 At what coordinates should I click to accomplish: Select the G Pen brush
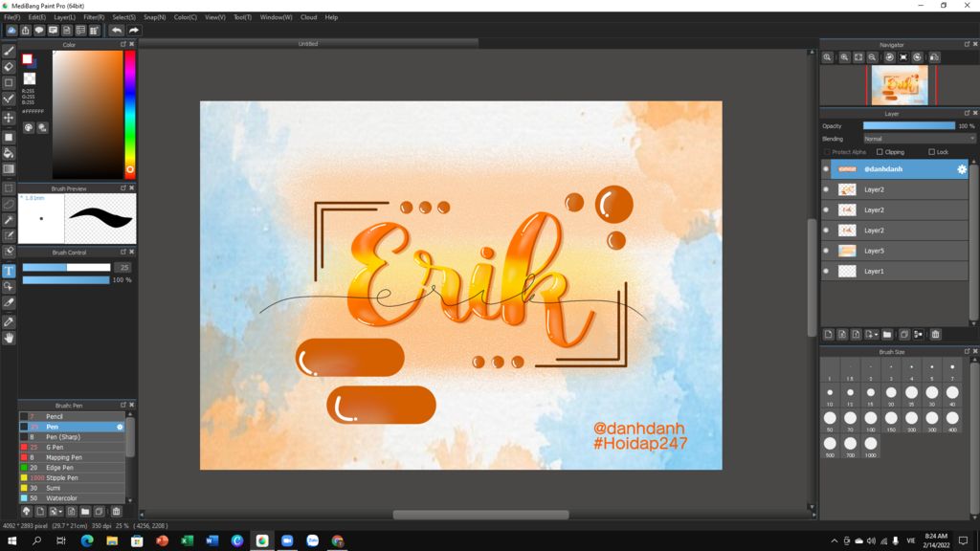pos(72,448)
